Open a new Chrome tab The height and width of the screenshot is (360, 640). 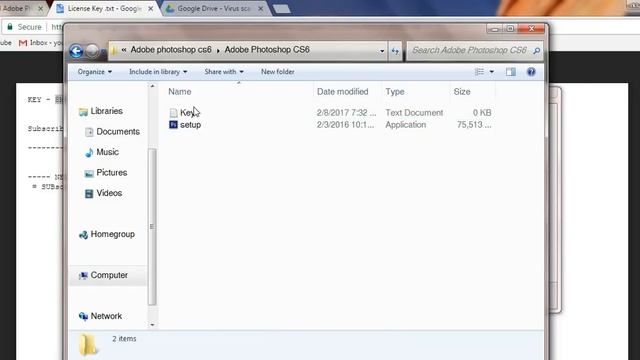tap(282, 9)
